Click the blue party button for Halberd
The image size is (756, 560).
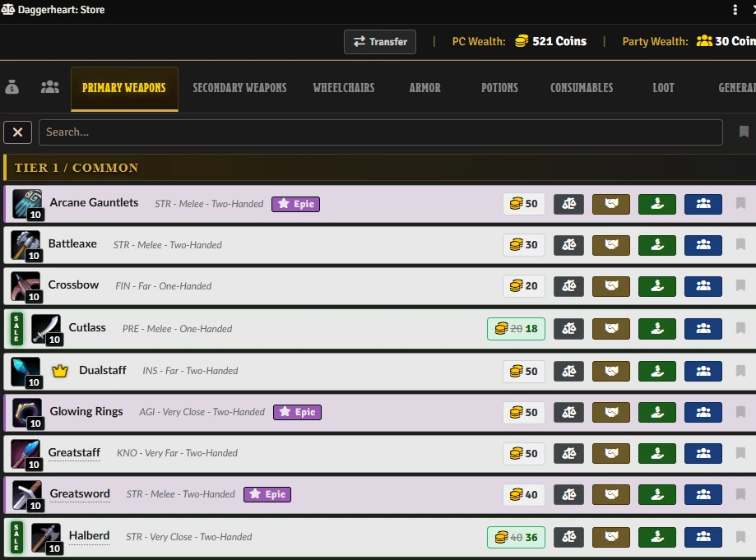coord(703,537)
